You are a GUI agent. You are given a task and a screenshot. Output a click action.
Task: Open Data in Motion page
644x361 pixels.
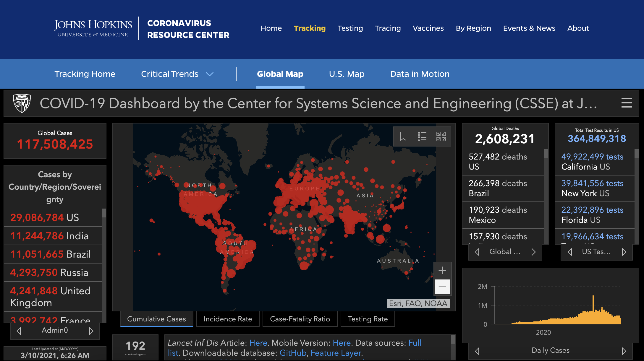[420, 74]
